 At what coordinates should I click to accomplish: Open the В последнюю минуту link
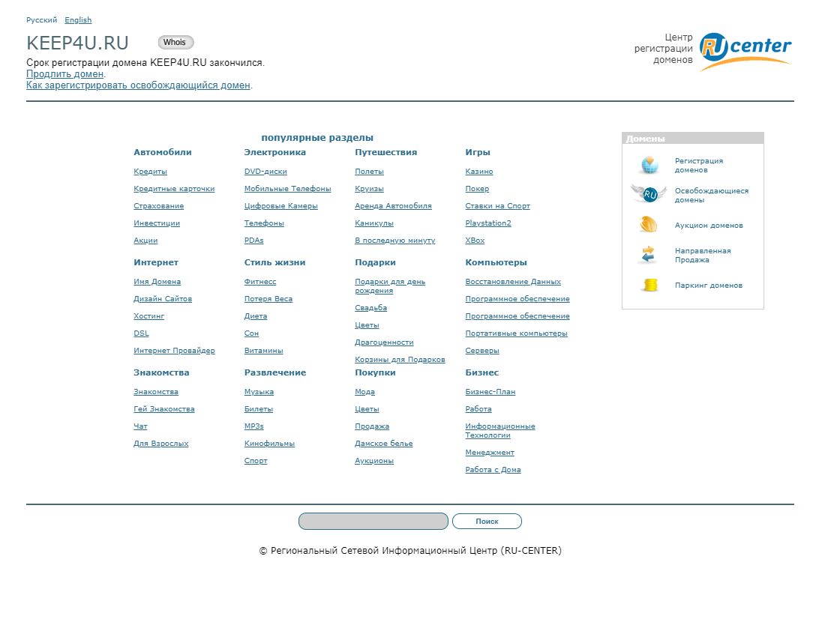click(394, 241)
